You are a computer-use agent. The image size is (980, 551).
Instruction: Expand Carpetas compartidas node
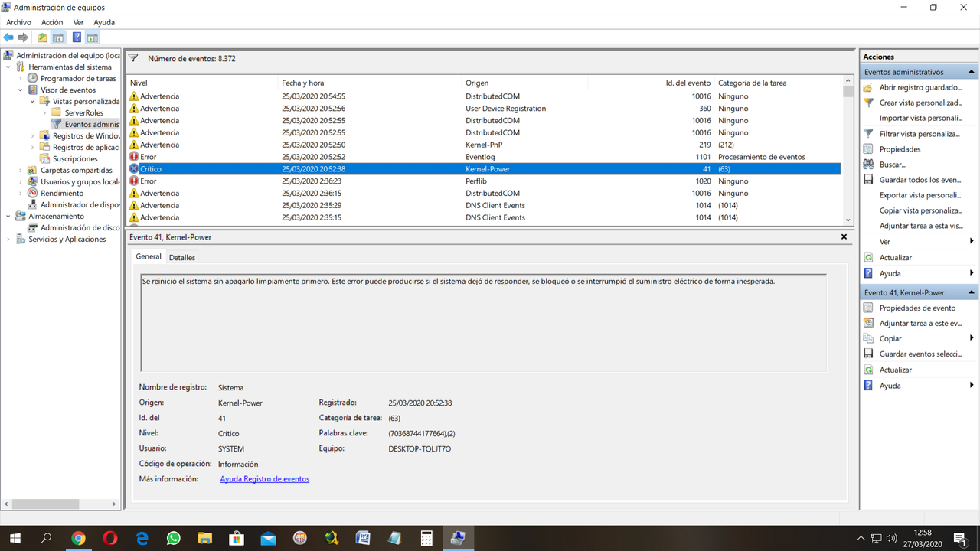tap(21, 170)
